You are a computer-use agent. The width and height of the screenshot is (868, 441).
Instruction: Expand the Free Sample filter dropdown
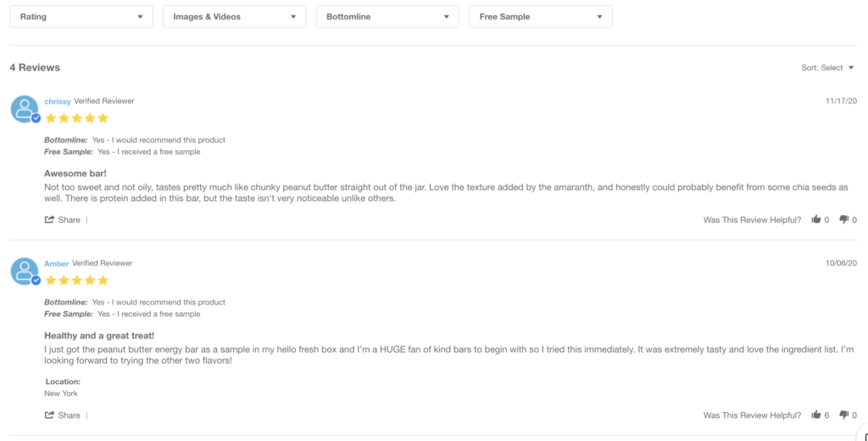[540, 17]
